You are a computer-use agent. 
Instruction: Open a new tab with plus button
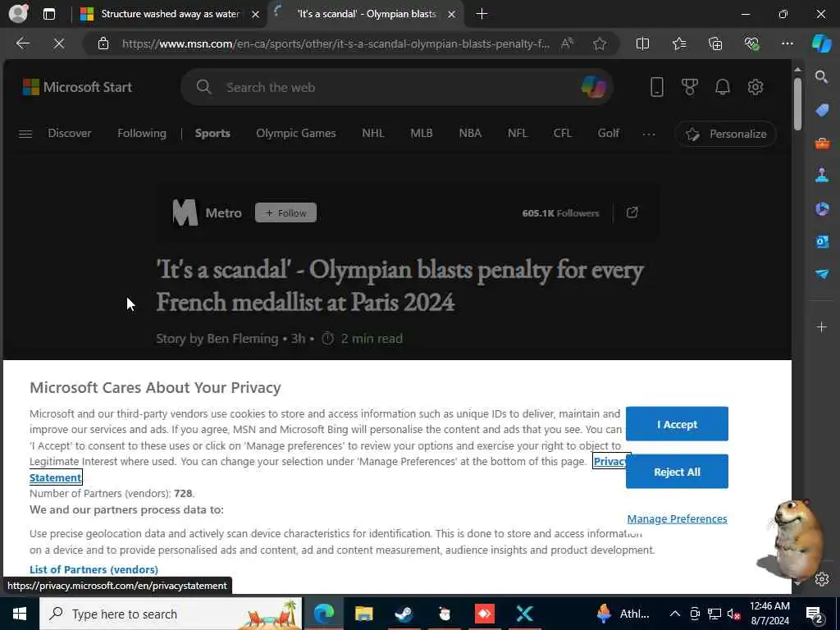482,14
